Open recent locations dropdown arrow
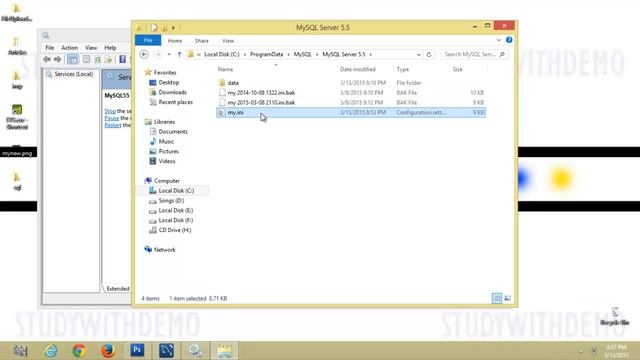Screen dimensions: 640x360 point(169,54)
